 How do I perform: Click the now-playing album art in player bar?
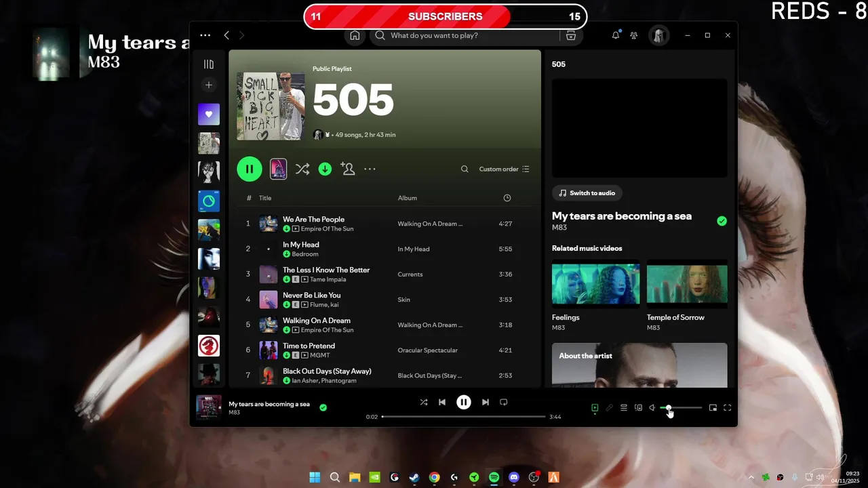[209, 408]
